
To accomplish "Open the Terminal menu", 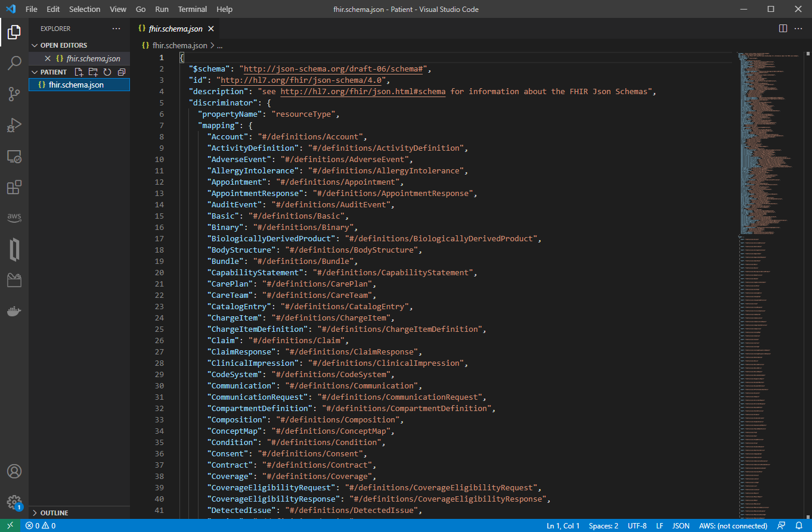I will tap(193, 9).
